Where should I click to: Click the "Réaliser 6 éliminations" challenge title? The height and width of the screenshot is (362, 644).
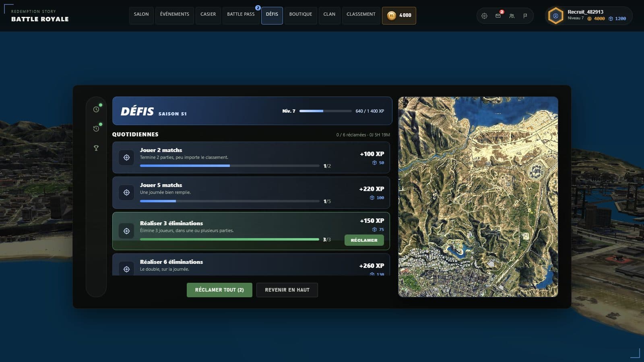pos(171,262)
